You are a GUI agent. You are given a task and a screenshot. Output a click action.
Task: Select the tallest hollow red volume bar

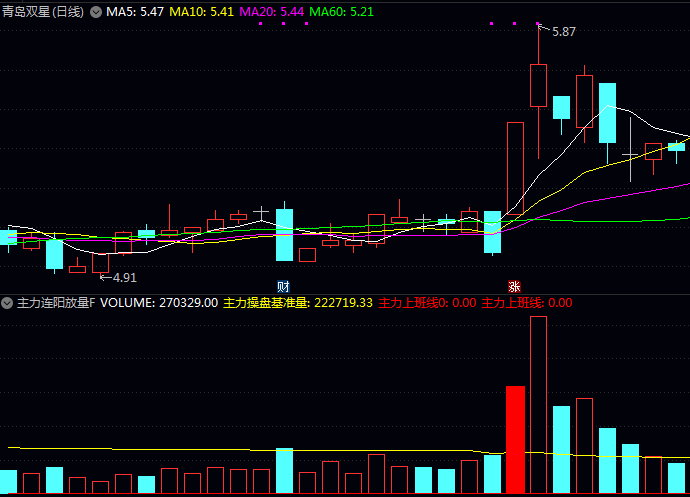pyautogui.click(x=539, y=405)
